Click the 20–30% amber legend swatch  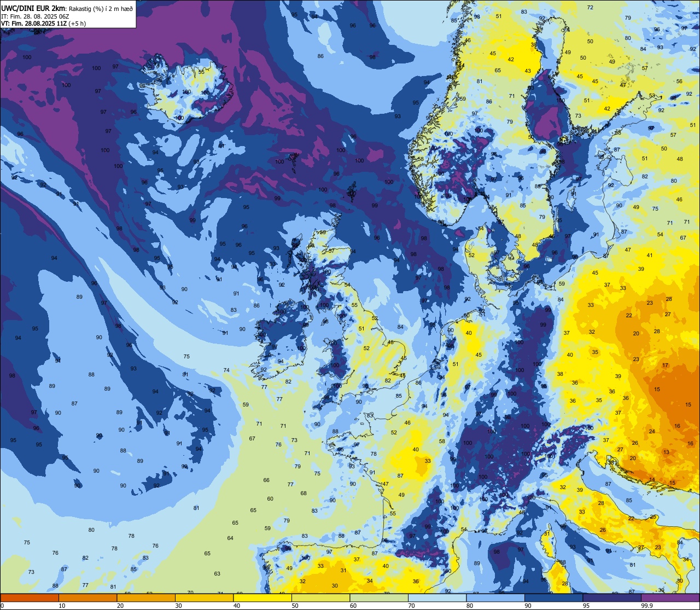tap(146, 597)
